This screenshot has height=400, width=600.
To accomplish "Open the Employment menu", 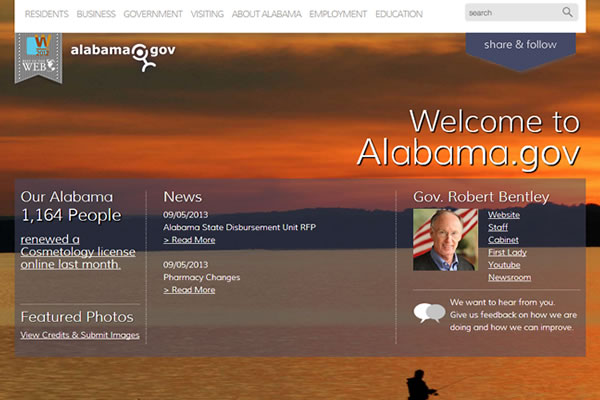I will (x=338, y=14).
